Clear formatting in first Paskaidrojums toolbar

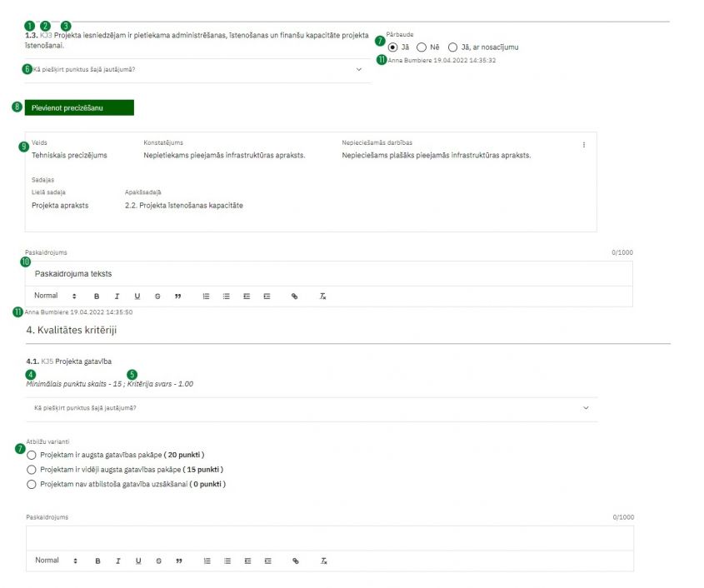coord(322,296)
